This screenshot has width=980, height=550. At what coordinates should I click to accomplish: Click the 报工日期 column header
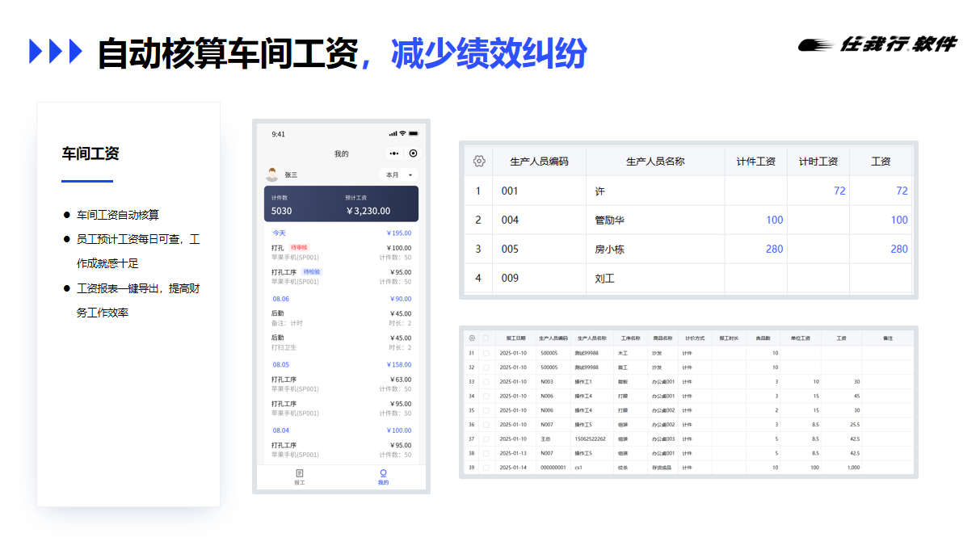click(515, 338)
